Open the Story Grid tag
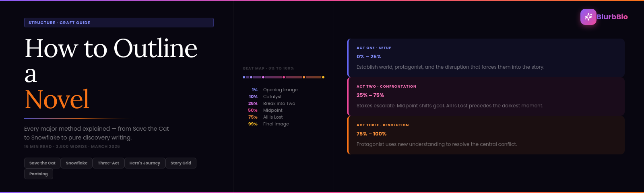The image size is (644, 193). click(181, 163)
